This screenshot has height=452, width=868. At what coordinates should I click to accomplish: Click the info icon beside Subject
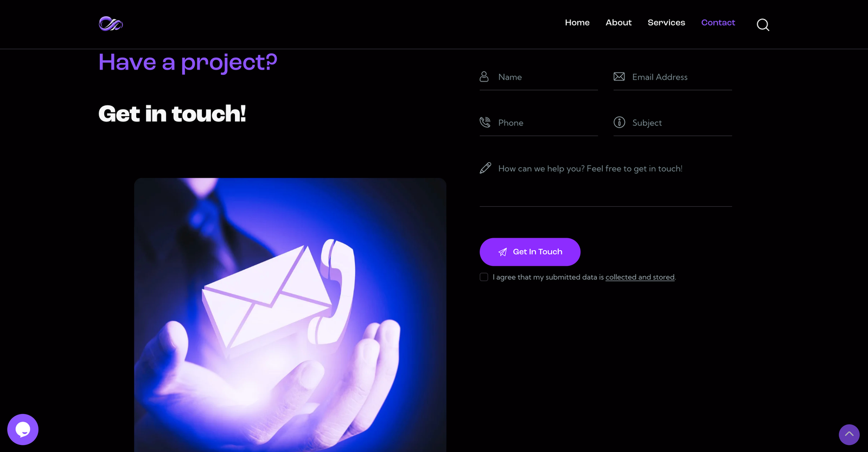619,122
